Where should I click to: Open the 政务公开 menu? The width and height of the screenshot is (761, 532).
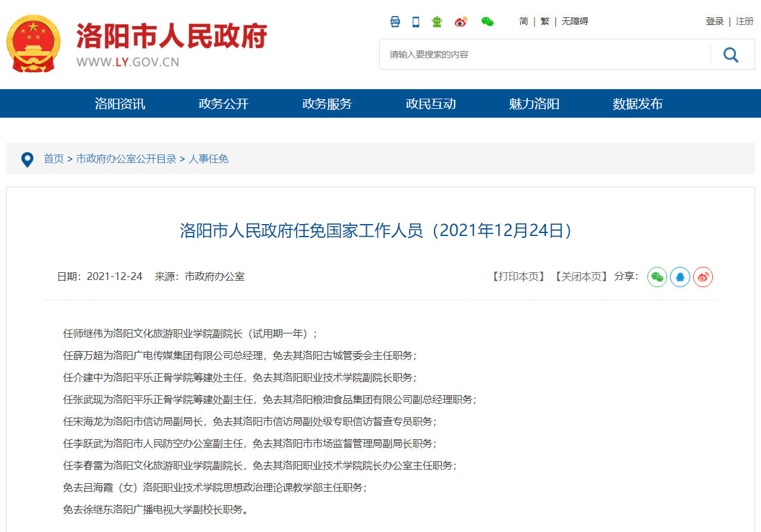pos(224,104)
